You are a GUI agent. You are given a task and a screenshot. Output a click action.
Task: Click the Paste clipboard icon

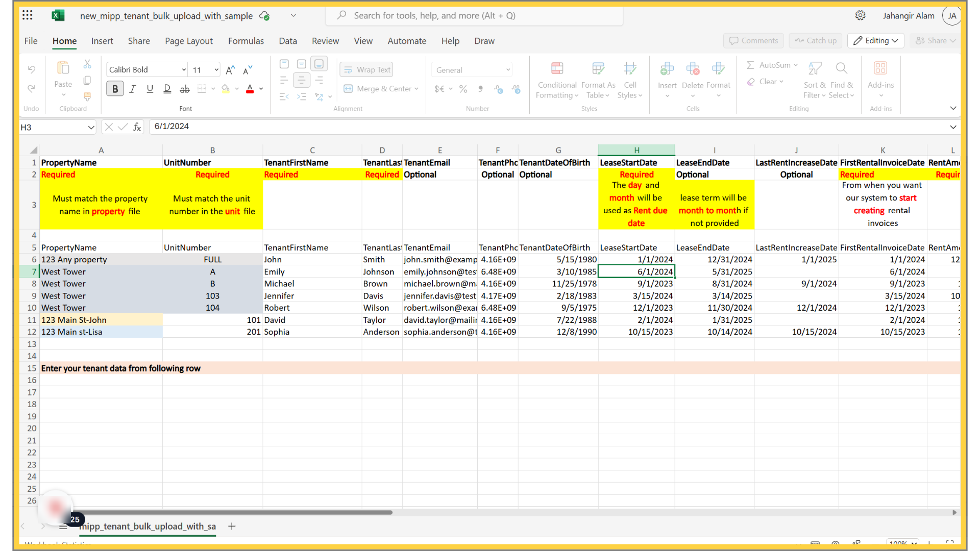click(x=63, y=68)
